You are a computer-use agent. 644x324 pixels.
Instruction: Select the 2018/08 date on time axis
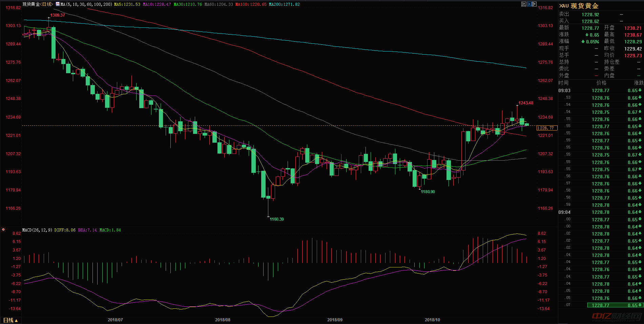223,320
